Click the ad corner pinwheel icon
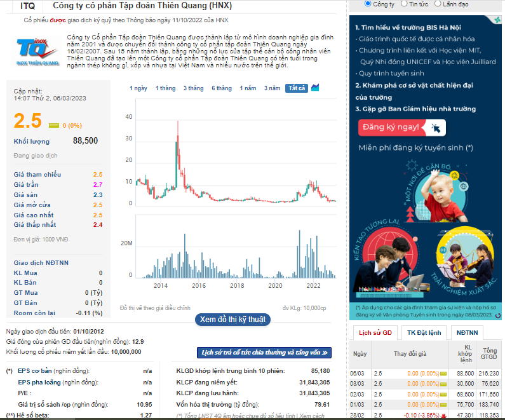505x420 pixels. (497, 20)
